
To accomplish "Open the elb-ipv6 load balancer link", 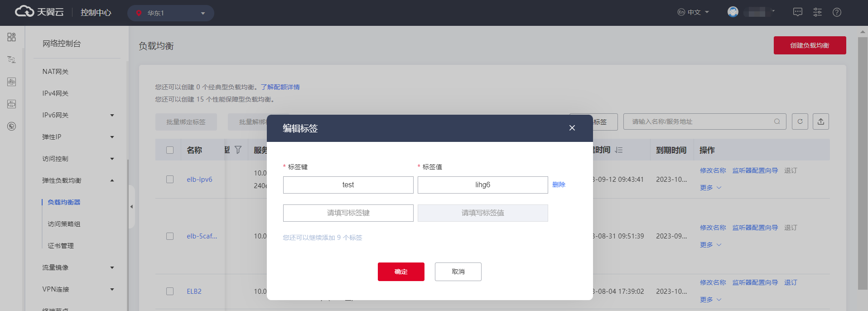I will coord(199,180).
